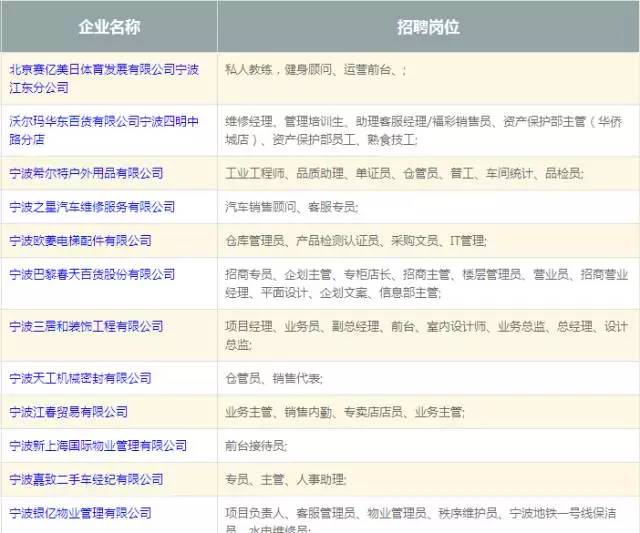Select positions text 仓管员、销售代表
640x533 pixels.
click(273, 378)
